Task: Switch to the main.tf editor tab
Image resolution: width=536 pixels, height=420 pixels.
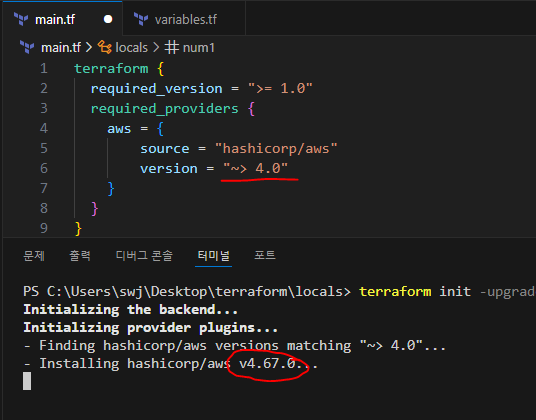Action: coord(62,19)
